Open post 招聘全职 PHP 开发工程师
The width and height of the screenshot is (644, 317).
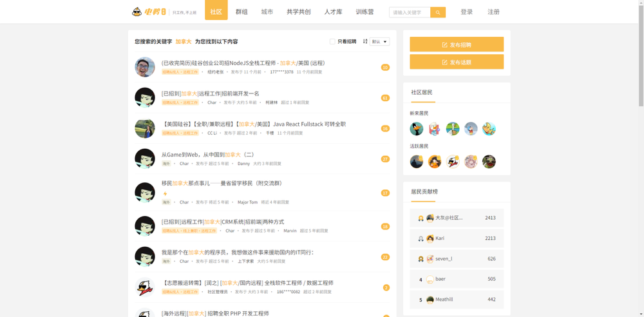point(215,313)
